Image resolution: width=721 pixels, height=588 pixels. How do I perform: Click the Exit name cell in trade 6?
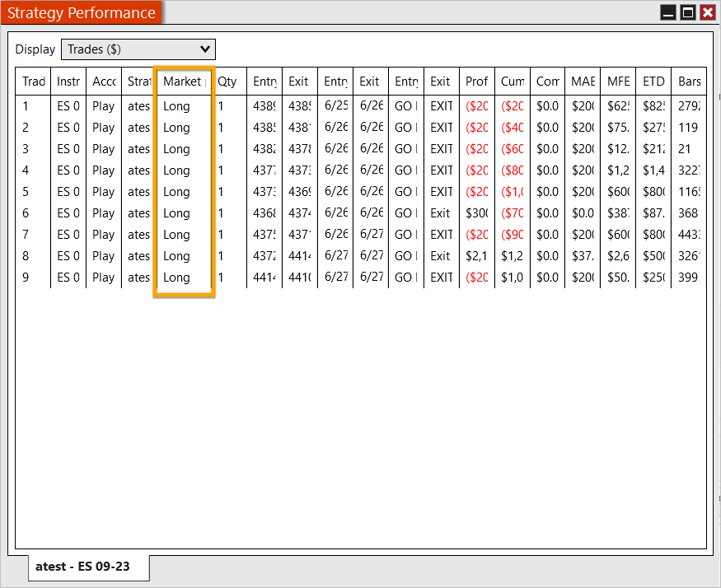440,212
